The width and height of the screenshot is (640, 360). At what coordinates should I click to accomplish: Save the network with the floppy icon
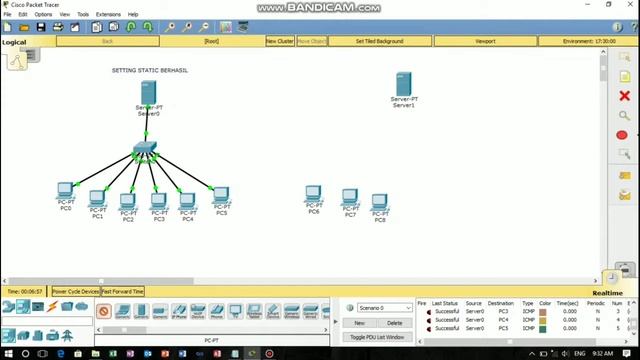click(x=41, y=27)
